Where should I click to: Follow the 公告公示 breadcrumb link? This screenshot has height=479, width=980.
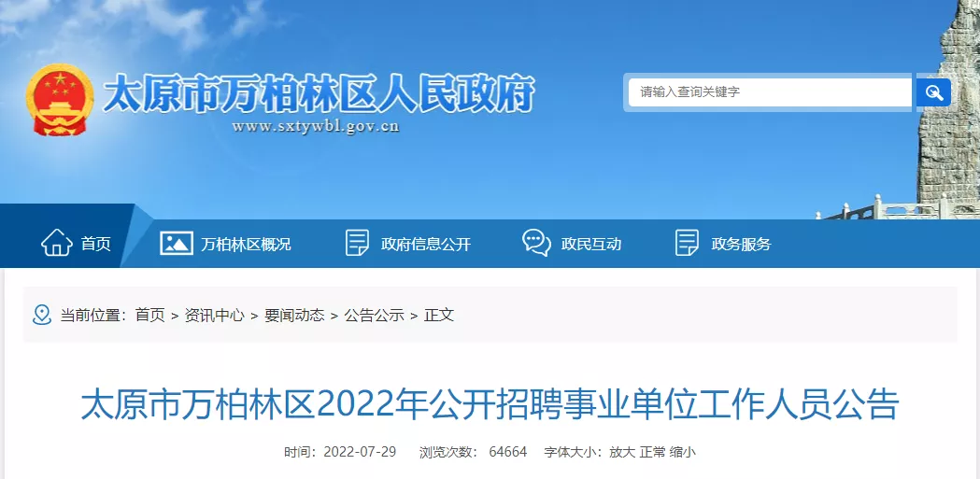click(375, 316)
